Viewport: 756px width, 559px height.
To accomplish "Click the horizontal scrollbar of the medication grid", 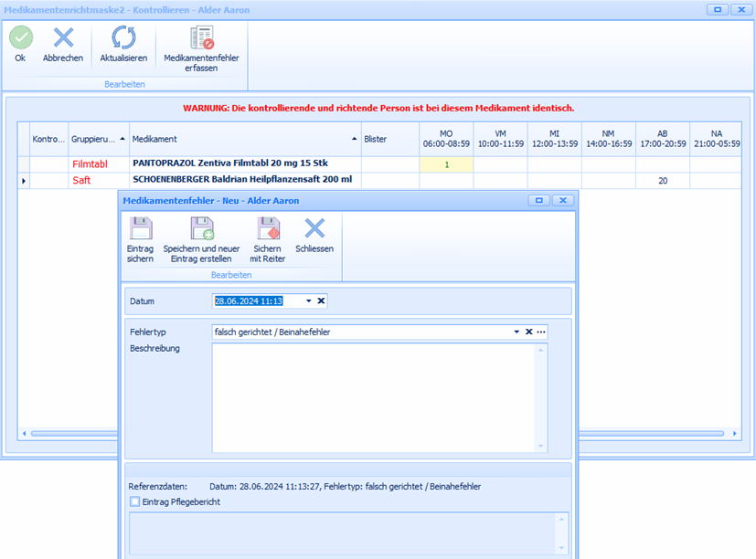I will pyautogui.click(x=366, y=433).
